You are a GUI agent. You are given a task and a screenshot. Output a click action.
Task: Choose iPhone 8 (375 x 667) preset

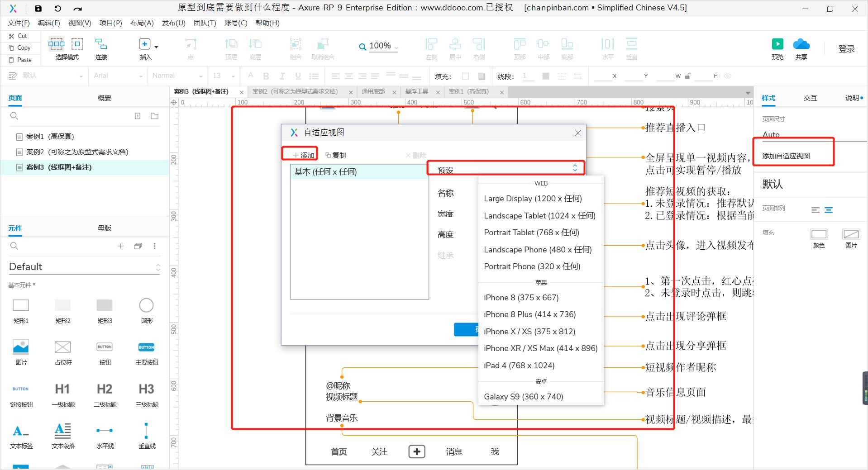[x=521, y=298]
